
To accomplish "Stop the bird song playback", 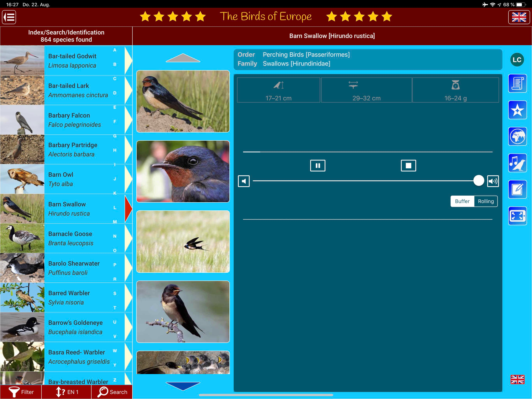I will pyautogui.click(x=408, y=166).
